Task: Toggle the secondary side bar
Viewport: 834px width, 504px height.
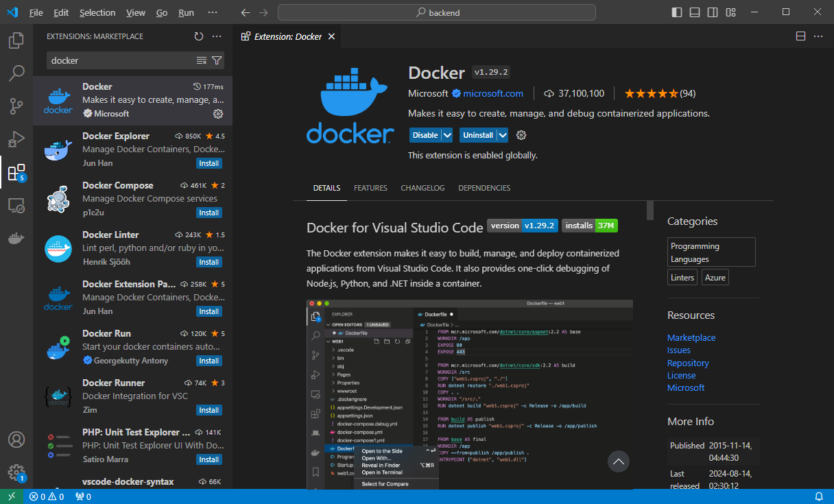Action: pos(713,12)
